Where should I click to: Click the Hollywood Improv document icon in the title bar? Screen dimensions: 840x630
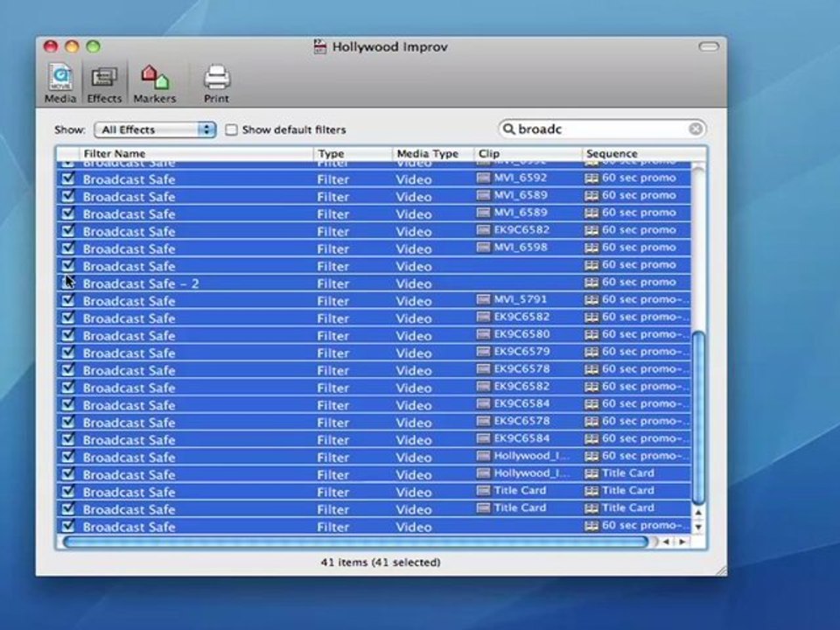point(319,46)
